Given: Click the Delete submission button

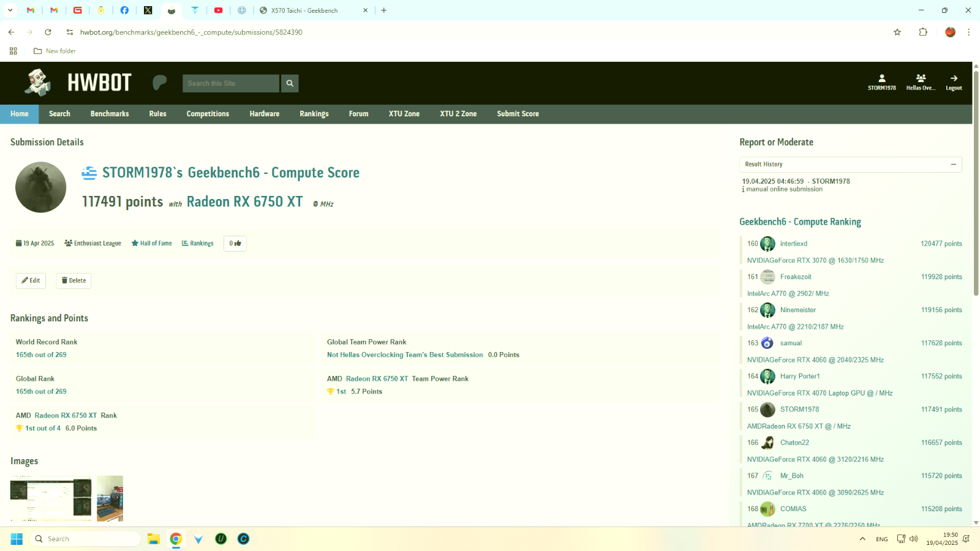Looking at the screenshot, I should [73, 280].
